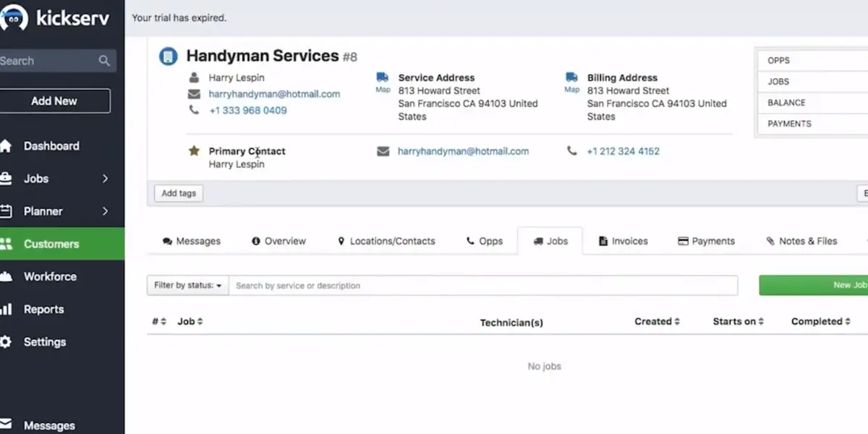Sort by the Created column
Image resolution: width=868 pixels, height=434 pixels.
click(x=657, y=321)
